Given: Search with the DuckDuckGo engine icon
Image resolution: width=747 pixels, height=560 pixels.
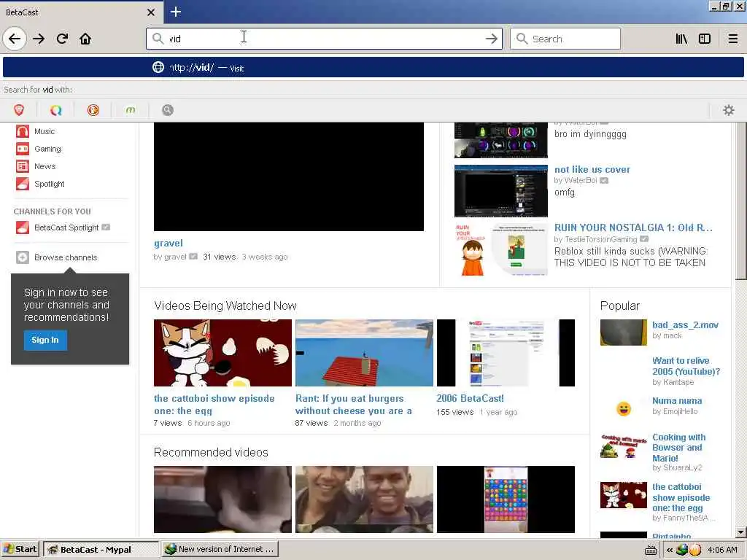Looking at the screenshot, I should (93, 110).
